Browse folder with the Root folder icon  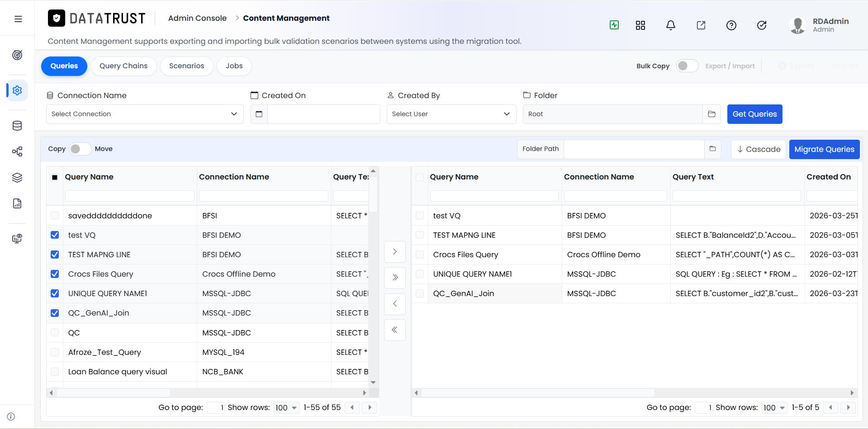[x=711, y=114]
